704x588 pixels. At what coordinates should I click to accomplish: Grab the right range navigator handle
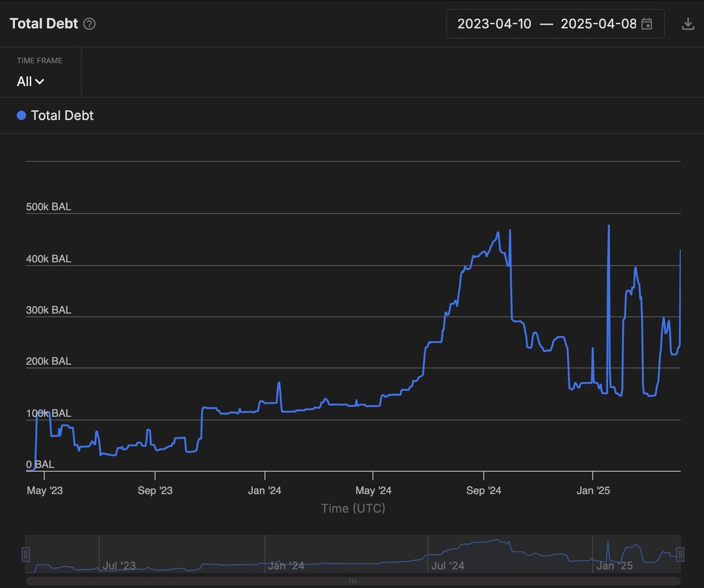point(681,553)
